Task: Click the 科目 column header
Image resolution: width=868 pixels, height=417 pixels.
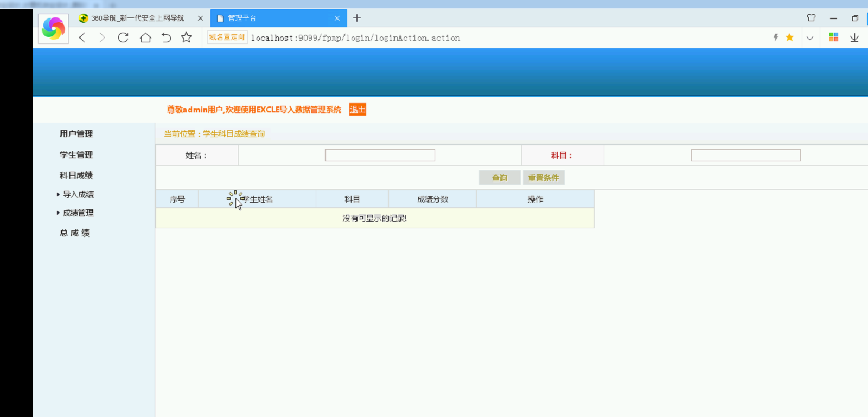Action: [x=352, y=200]
